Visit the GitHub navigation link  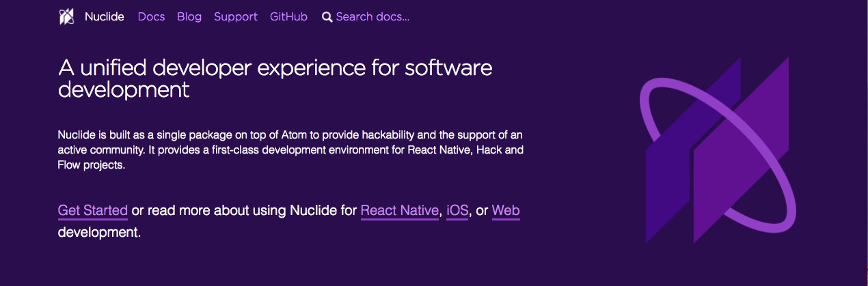[x=288, y=16]
